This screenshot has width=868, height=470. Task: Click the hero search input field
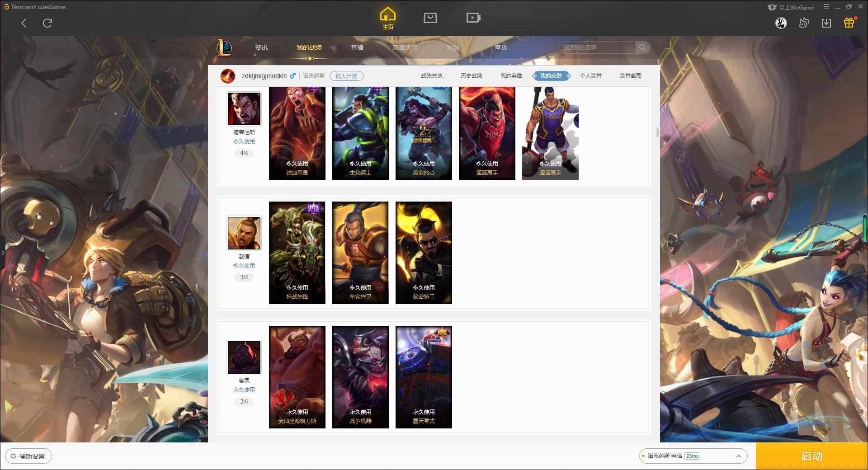(597, 47)
